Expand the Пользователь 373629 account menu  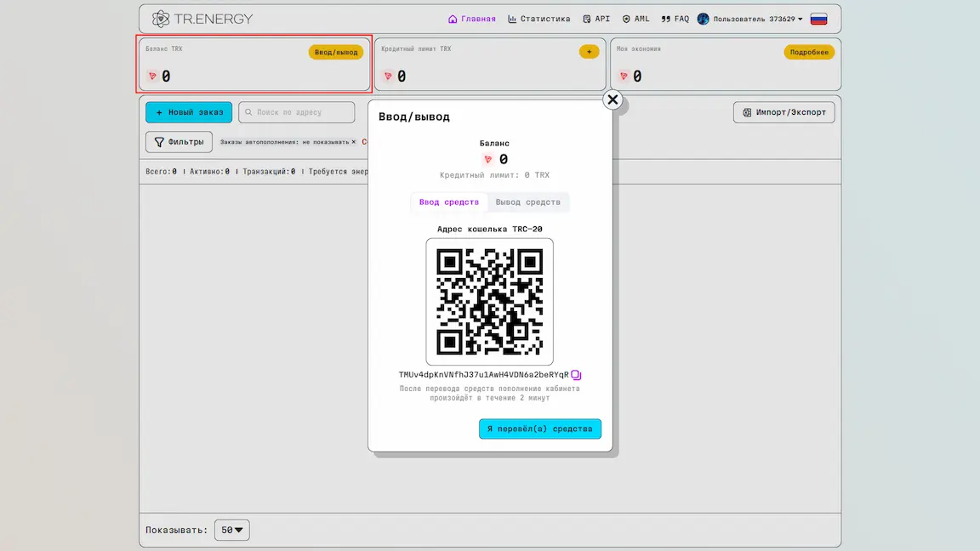757,19
